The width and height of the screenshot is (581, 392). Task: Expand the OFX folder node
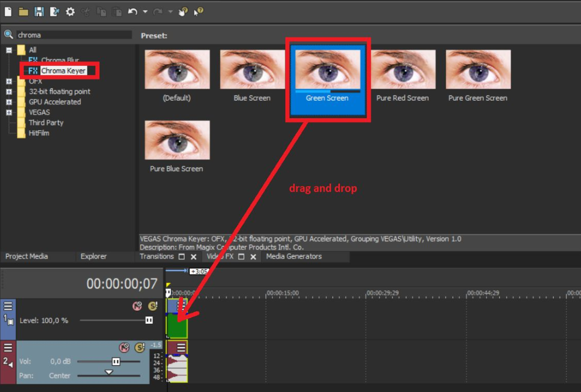click(9, 81)
